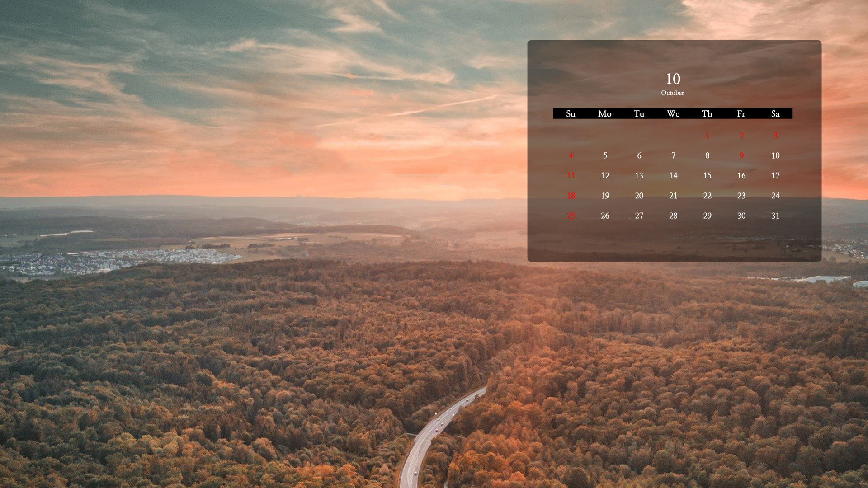Select red date 3 on Saturday
868x488 pixels.
775,135
